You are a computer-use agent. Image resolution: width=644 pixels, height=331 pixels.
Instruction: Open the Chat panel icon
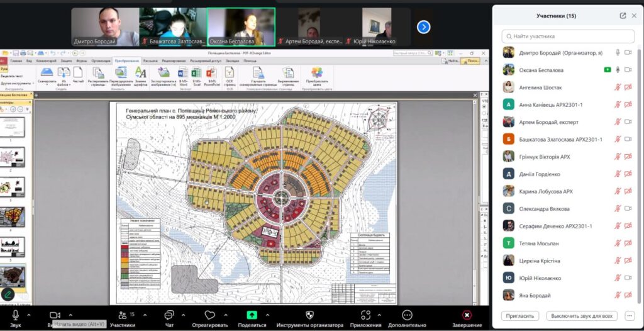point(169,315)
